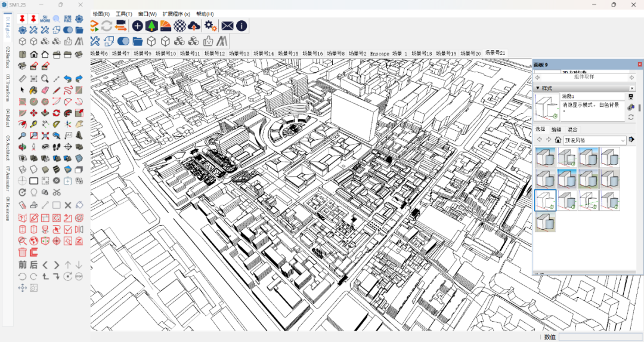This screenshot has height=342, width=644.
Task: Click the SU MORE icon in left palette
Action: pyautogui.click(x=45, y=19)
